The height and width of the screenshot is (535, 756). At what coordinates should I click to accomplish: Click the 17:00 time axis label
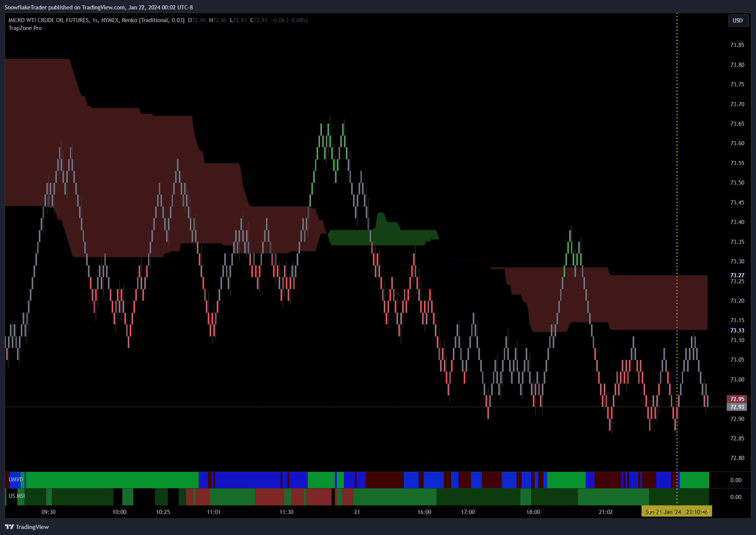click(x=468, y=512)
